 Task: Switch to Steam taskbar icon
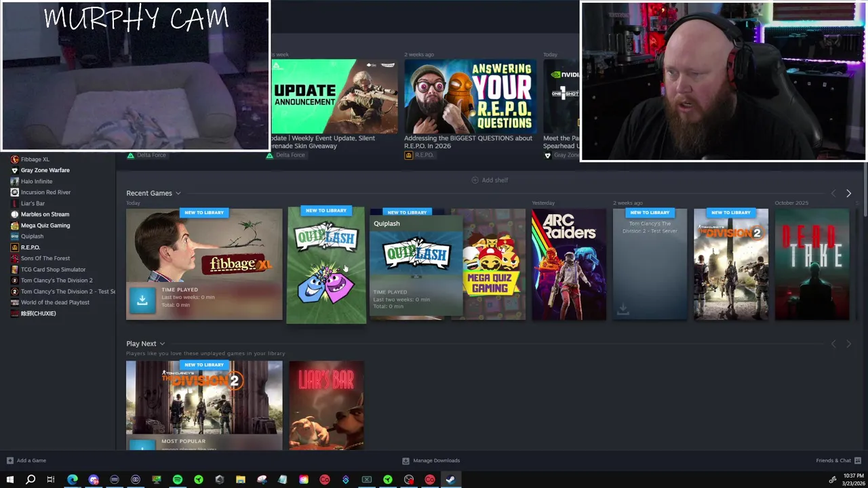click(x=450, y=480)
